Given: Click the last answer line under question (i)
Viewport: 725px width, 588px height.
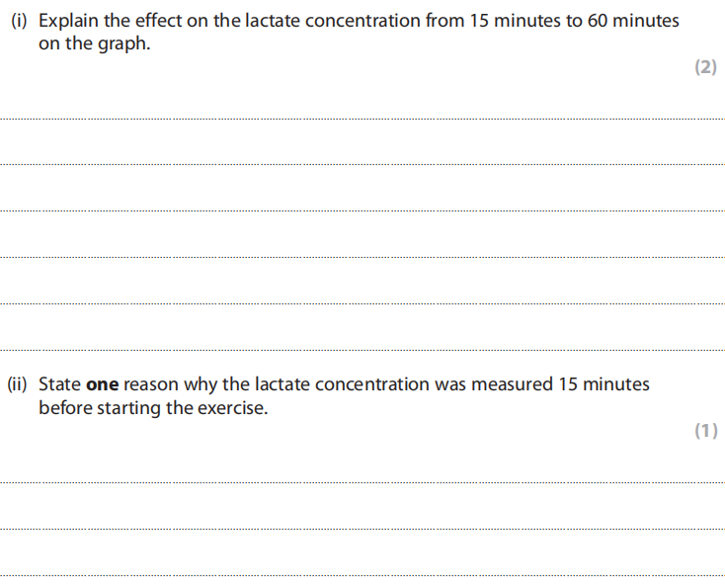Looking at the screenshot, I should point(362,350).
